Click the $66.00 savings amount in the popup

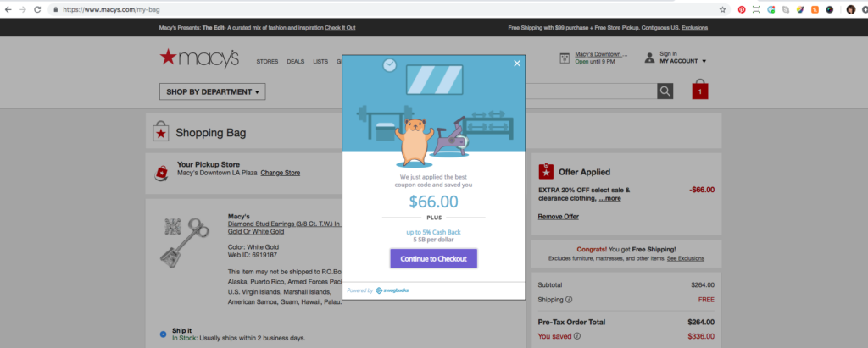433,202
